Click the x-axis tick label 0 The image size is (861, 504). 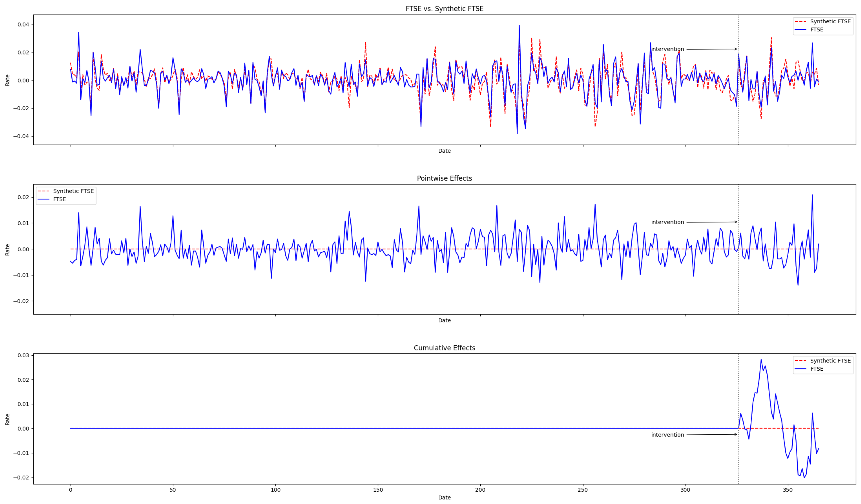(70, 490)
